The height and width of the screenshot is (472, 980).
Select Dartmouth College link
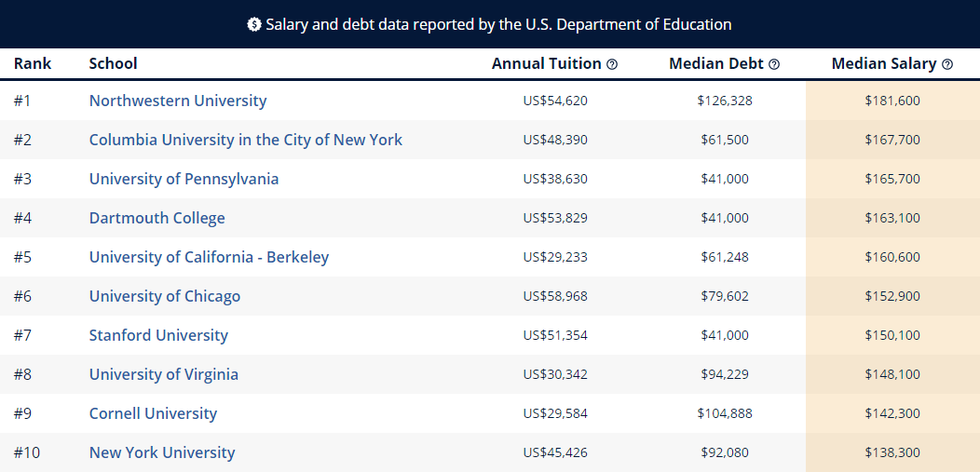pos(157,218)
